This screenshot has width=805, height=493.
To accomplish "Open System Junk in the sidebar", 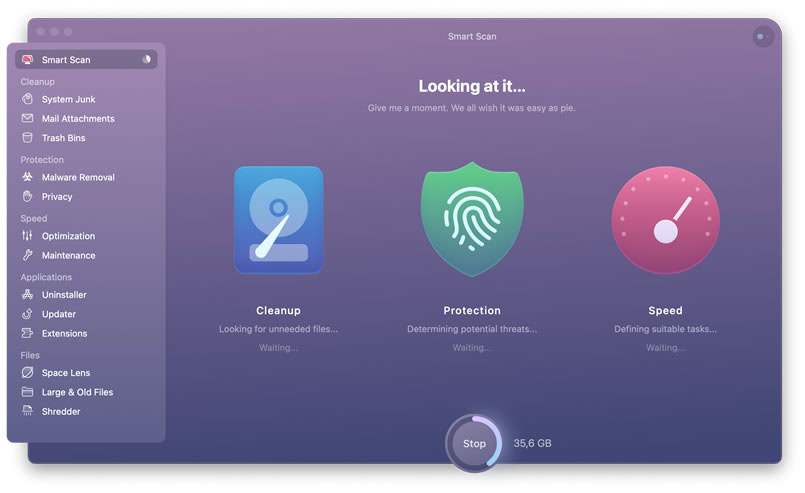I will click(x=86, y=99).
